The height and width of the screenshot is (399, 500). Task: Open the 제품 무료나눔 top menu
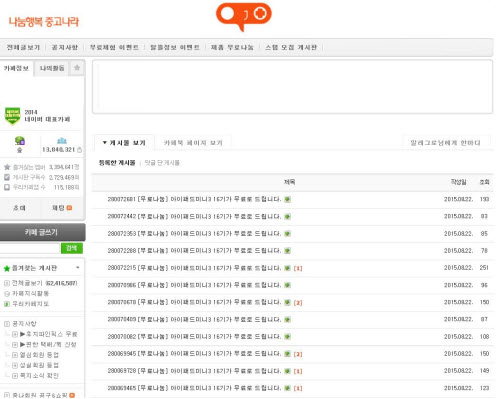pos(232,47)
